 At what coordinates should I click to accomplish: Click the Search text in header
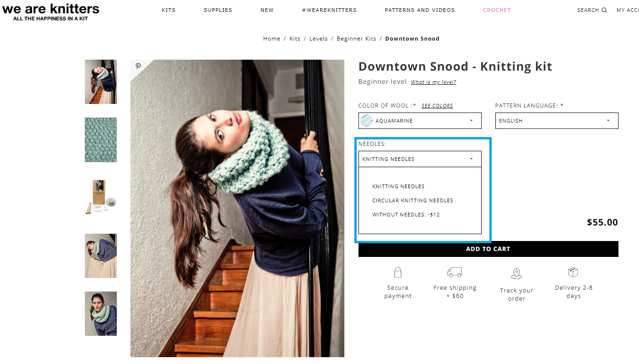[588, 10]
